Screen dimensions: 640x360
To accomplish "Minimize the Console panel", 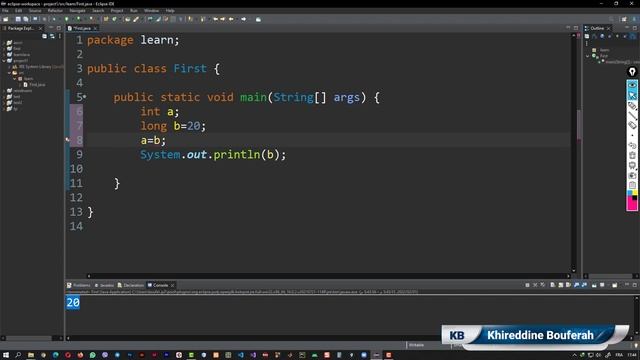I will [x=627, y=285].
